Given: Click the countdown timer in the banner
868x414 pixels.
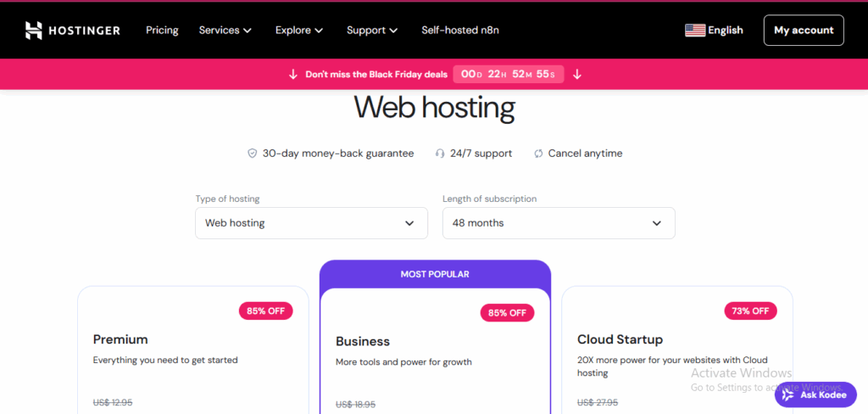Looking at the screenshot, I should click(x=509, y=75).
